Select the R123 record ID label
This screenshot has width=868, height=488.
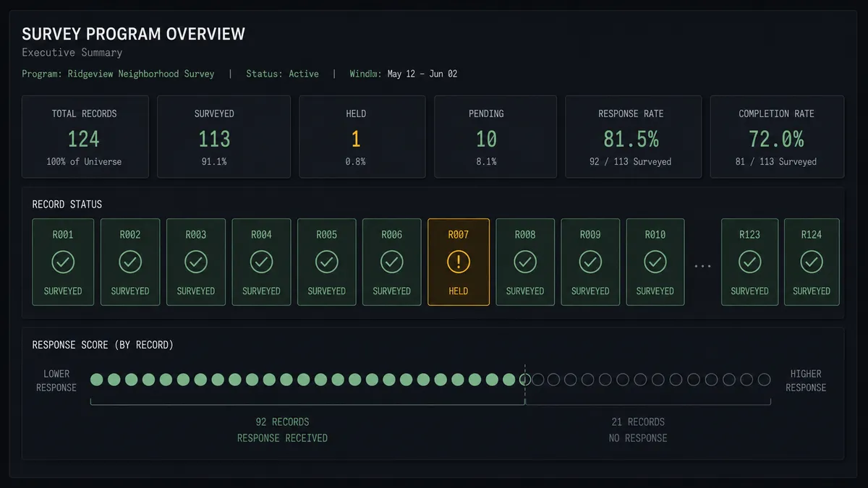coord(750,234)
